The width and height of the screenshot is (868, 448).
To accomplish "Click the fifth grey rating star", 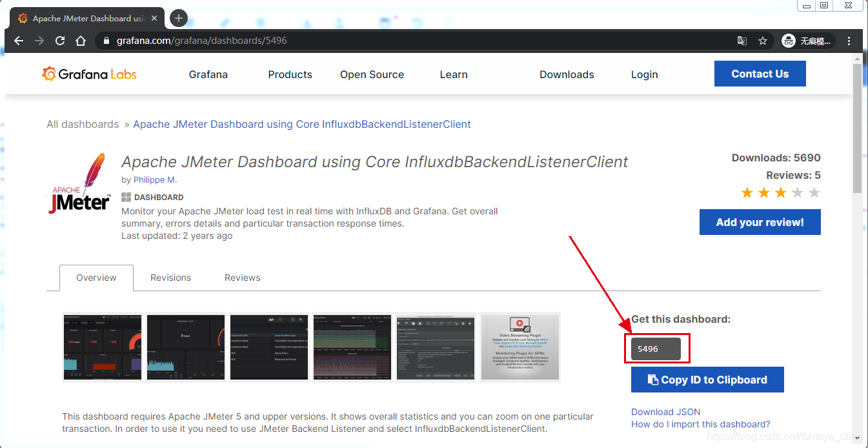I will point(814,192).
